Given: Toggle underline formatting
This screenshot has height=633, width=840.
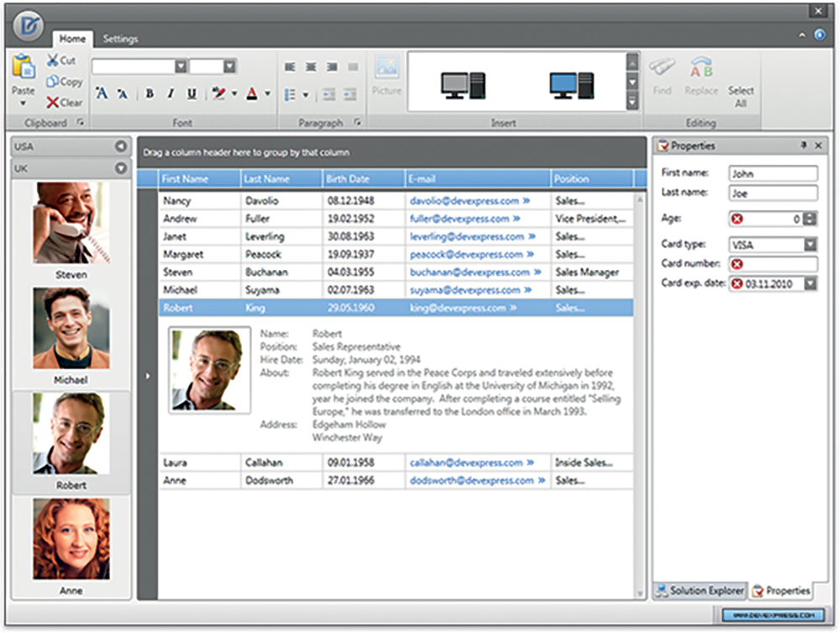Looking at the screenshot, I should 192,94.
